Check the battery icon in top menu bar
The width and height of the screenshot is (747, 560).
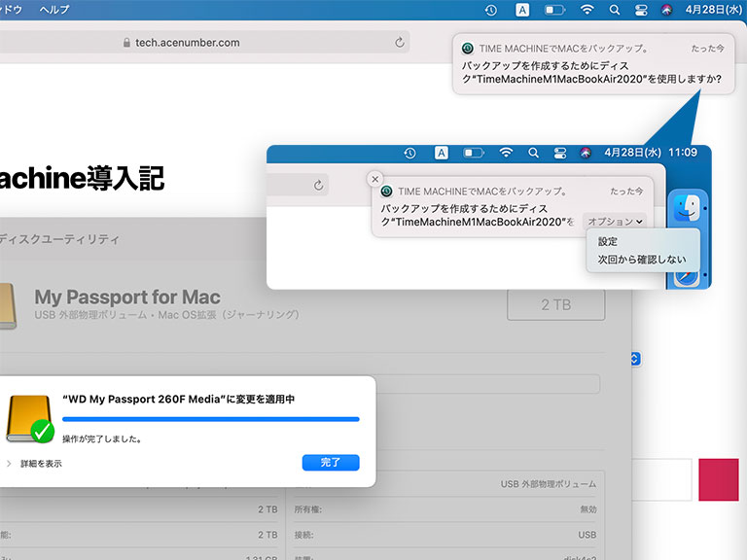pos(554,10)
